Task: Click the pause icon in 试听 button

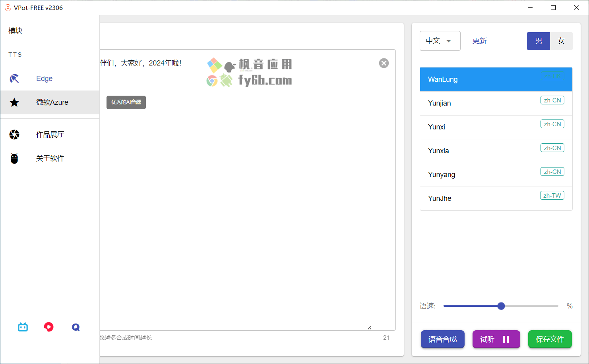Action: coord(506,339)
